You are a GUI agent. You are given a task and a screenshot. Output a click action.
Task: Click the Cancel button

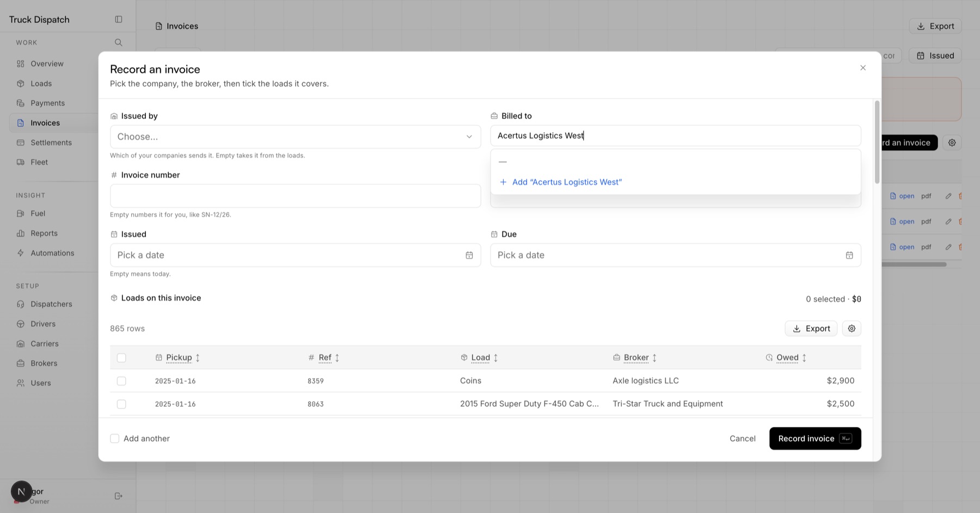pos(743,438)
